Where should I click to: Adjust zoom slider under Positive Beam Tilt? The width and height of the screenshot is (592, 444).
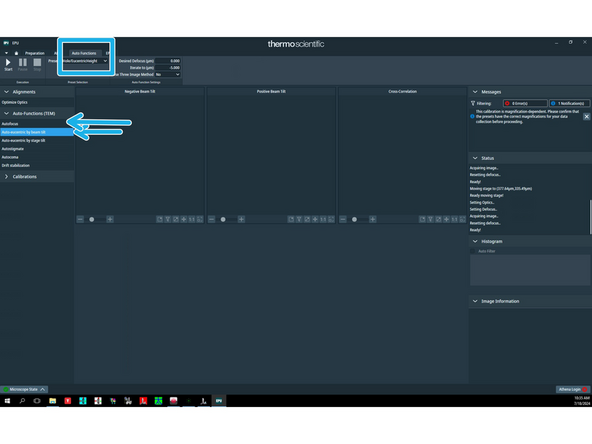click(x=223, y=219)
